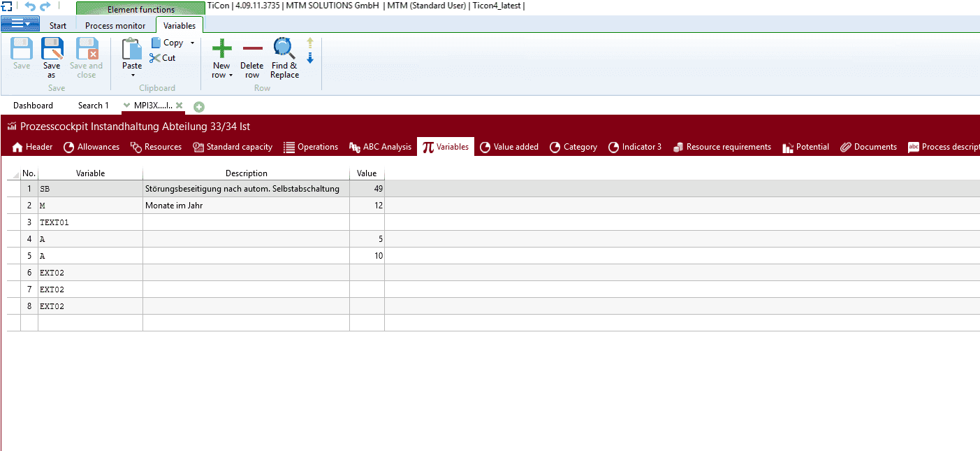Viewport: 980px width, 451px height.
Task: Add a new tab with plus icon
Action: [x=199, y=106]
